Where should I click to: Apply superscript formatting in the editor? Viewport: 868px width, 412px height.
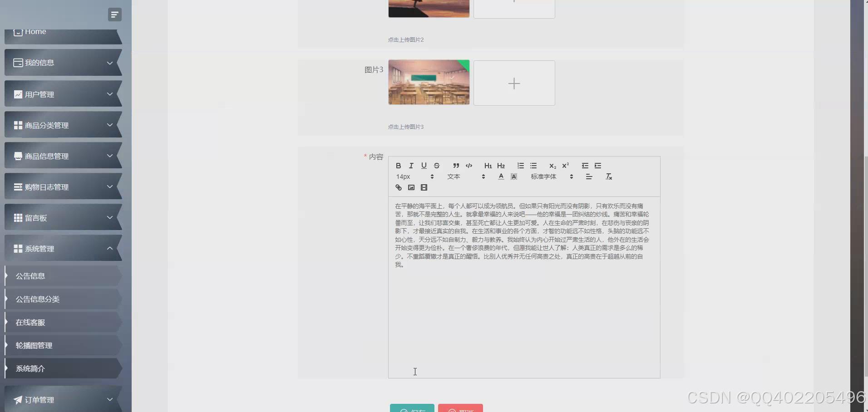click(x=565, y=166)
